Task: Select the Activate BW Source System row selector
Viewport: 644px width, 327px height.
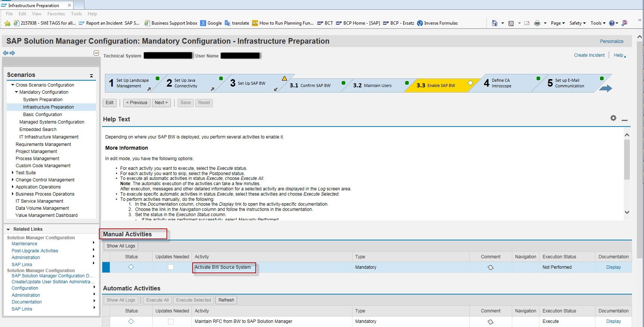Action: [106, 267]
